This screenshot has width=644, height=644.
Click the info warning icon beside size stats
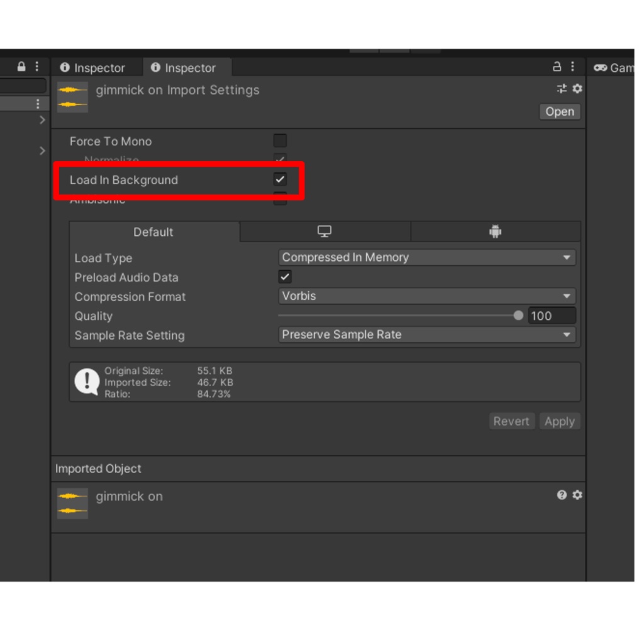(87, 382)
